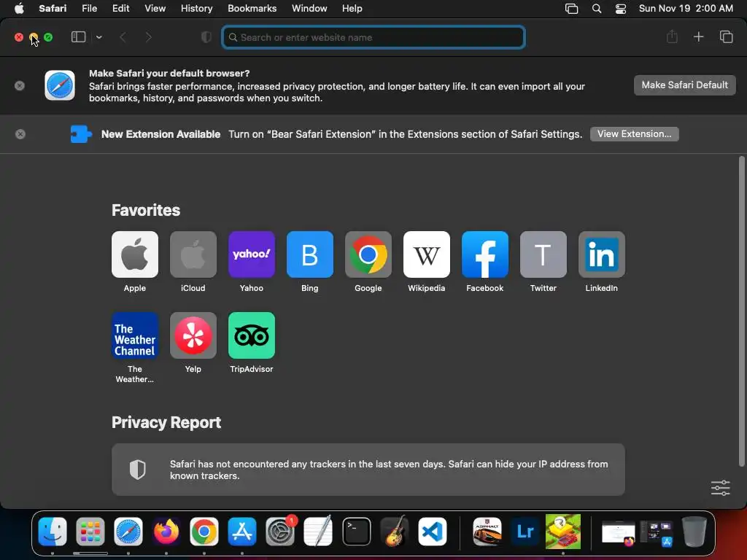Launch the Asphalt game from the Dock

click(487, 531)
